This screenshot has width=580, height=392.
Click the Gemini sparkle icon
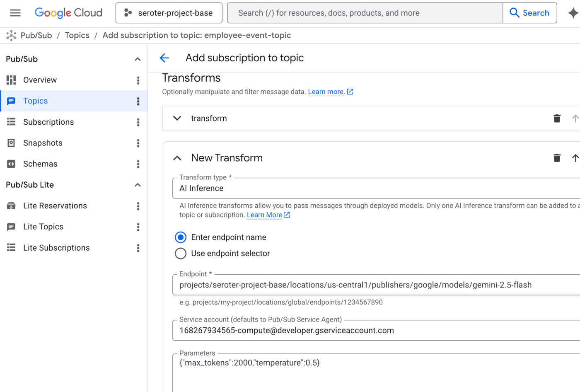[x=573, y=13]
